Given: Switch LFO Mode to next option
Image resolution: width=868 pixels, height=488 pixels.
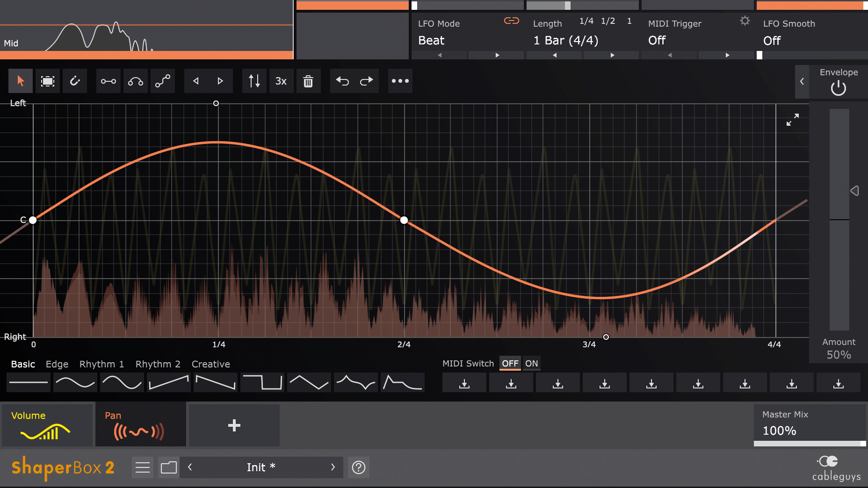Looking at the screenshot, I should pyautogui.click(x=497, y=55).
